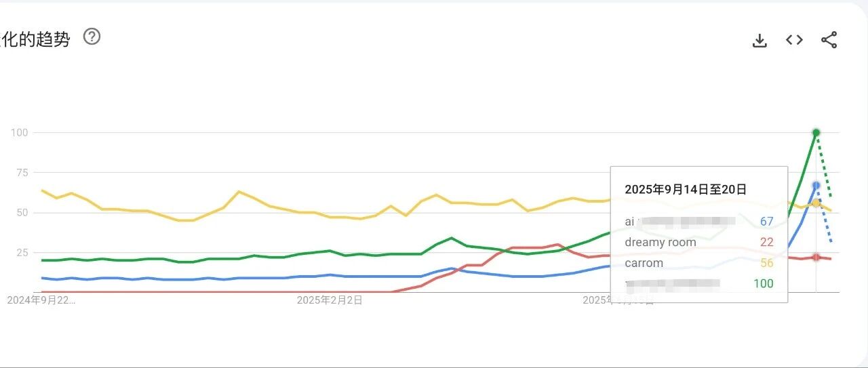Click the carrom tooltip entry
868x368 pixels.
(x=699, y=263)
